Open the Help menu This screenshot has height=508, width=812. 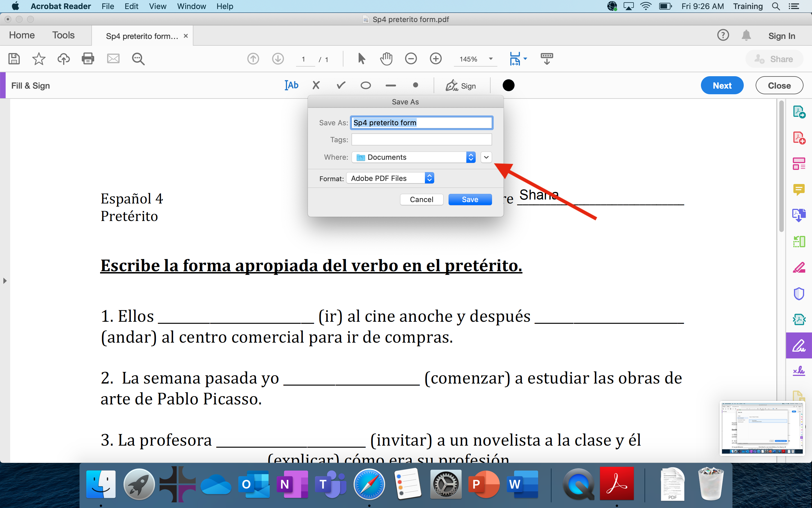coord(225,6)
